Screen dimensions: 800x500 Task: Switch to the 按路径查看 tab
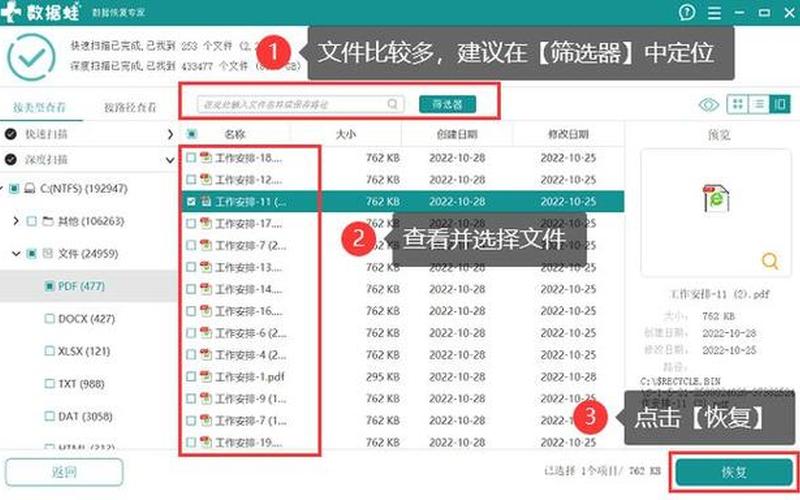tap(130, 107)
